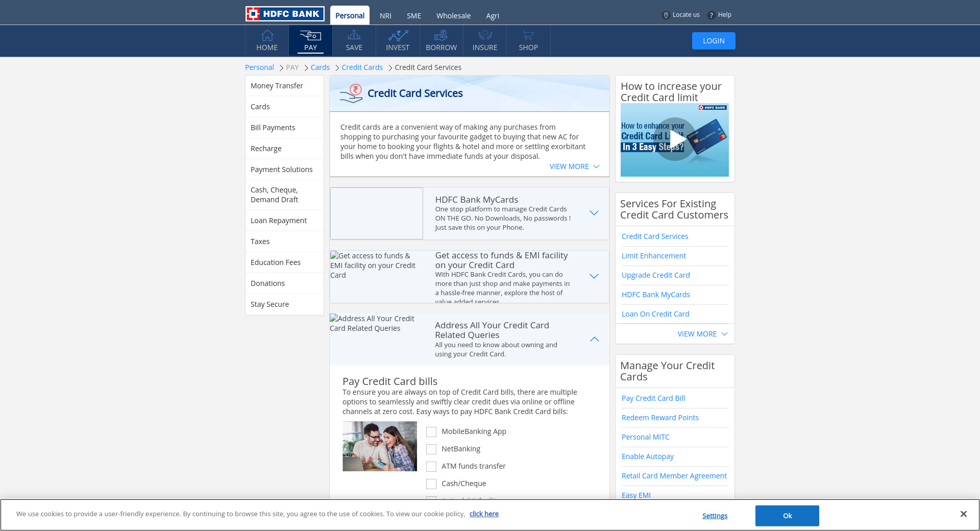Tick the NetBanking checkbox
980x531 pixels.
pyautogui.click(x=431, y=449)
